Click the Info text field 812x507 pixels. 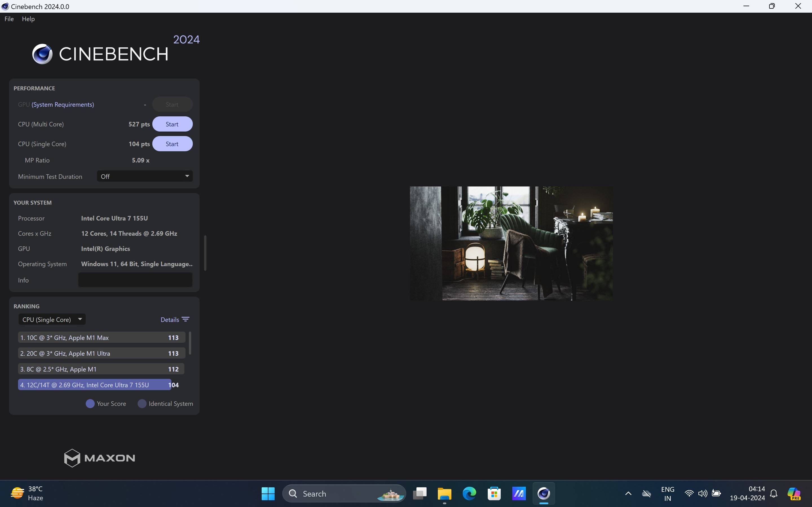(x=135, y=280)
